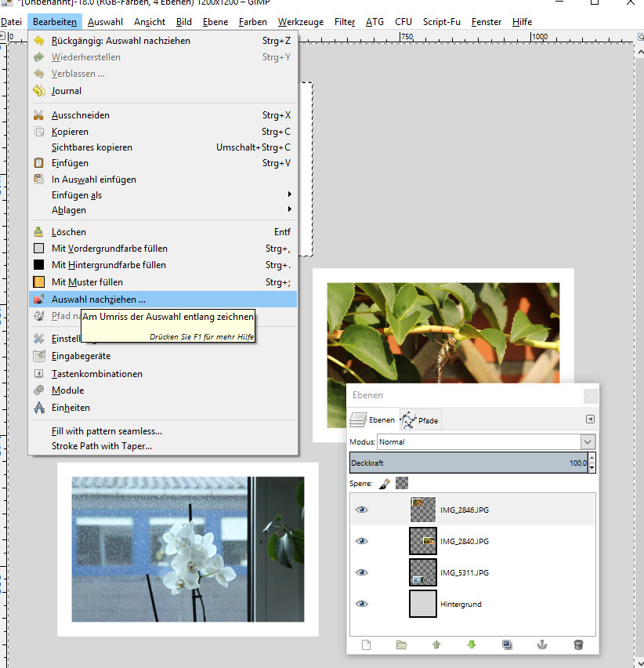The image size is (644, 668).
Task: Delete layer using the trash can icon
Action: (x=578, y=644)
